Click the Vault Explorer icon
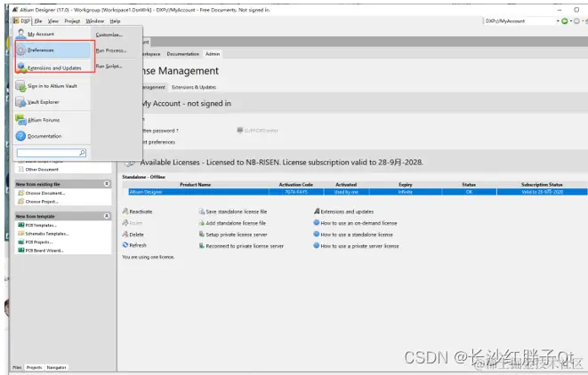 tap(21, 102)
